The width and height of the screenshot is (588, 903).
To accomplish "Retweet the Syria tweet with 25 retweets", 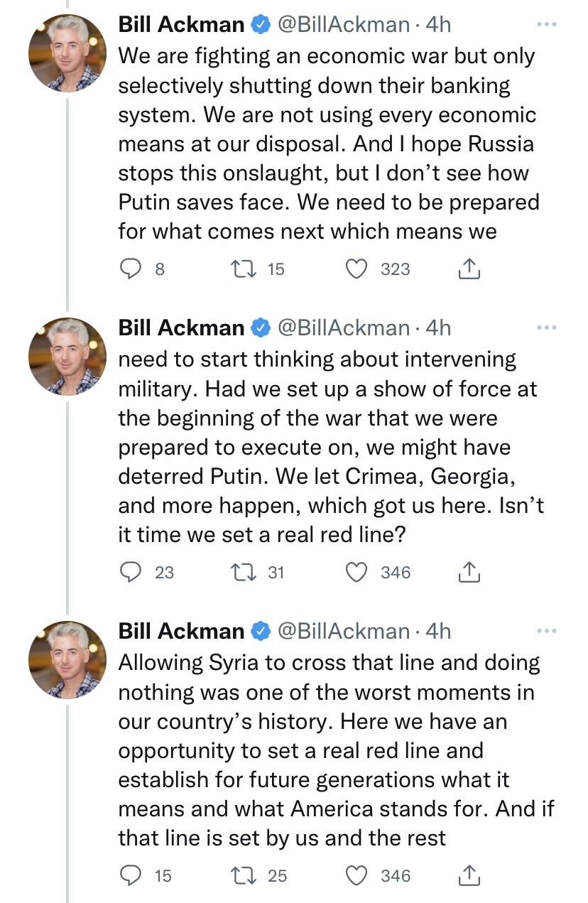I will click(x=241, y=875).
